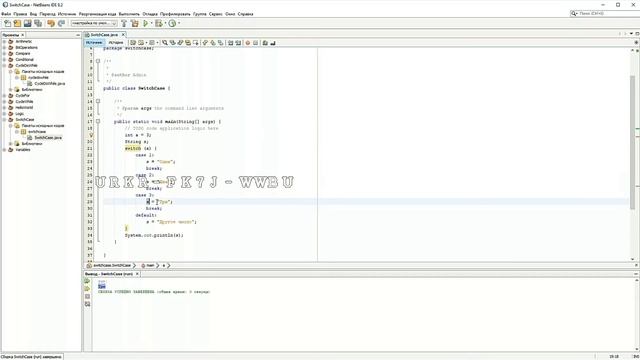Click the Stop icon in Output panel

(87, 297)
